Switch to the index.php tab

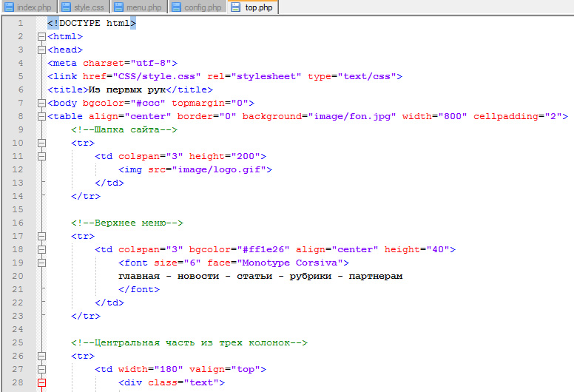click(29, 7)
